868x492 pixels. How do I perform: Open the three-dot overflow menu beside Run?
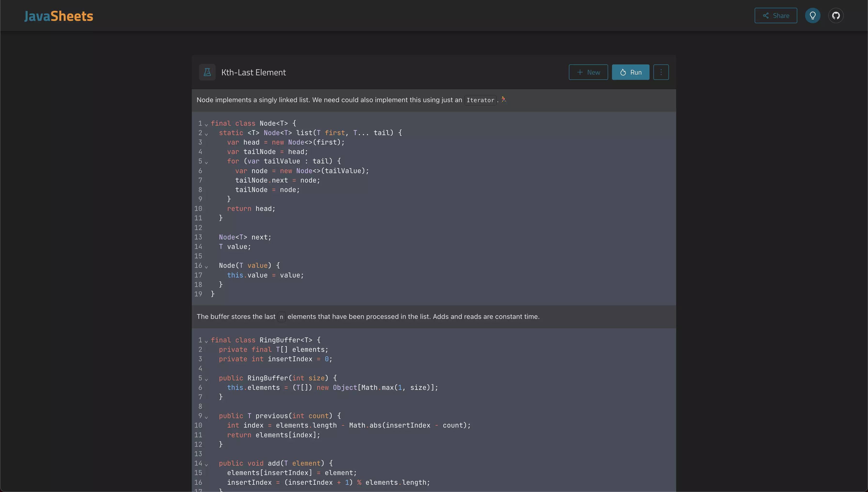pos(661,72)
